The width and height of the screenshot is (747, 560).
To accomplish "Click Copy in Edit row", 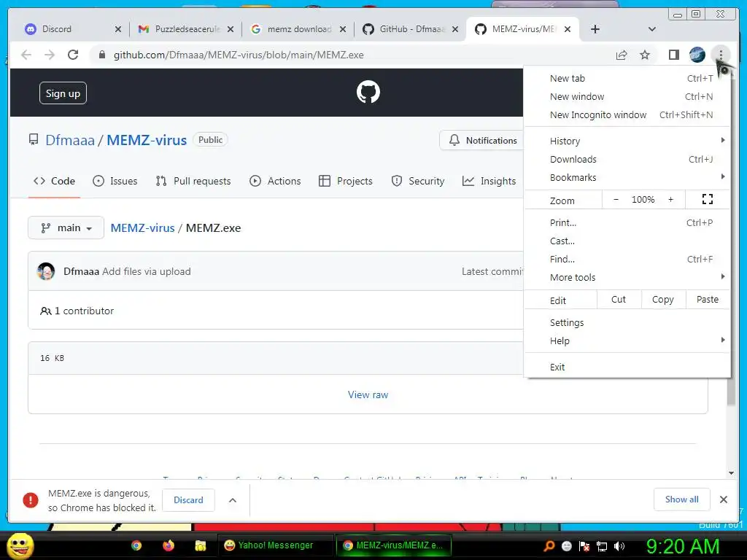I will click(662, 300).
